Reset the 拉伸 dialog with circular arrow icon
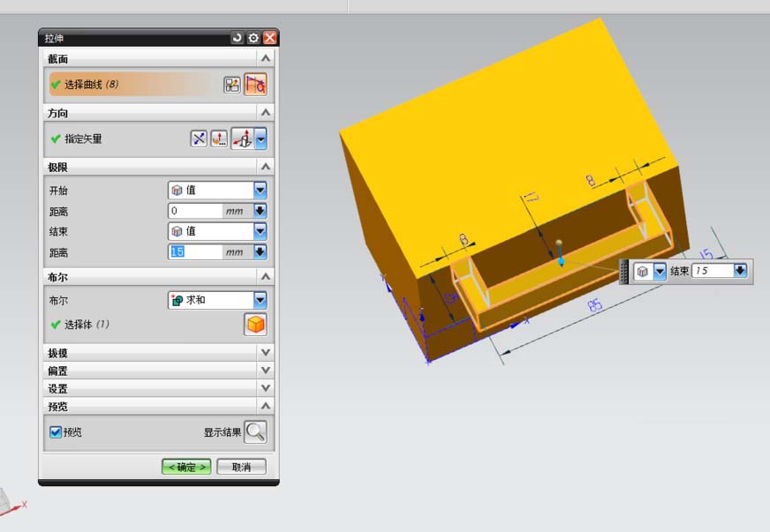The height and width of the screenshot is (532, 770). tap(236, 37)
